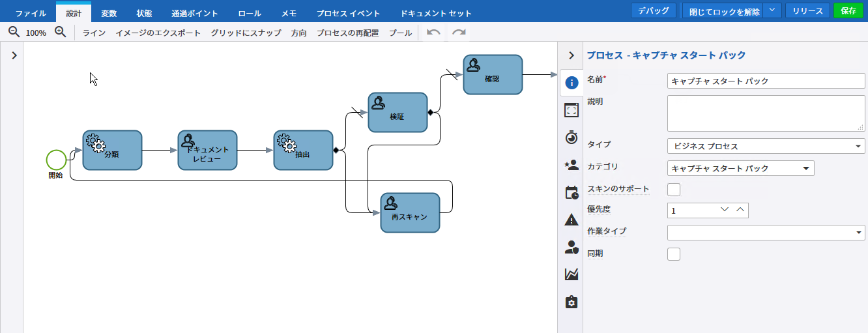Screen dimensions: 868x333
Task: Click the zoom in magnifier icon
Action: click(61, 32)
